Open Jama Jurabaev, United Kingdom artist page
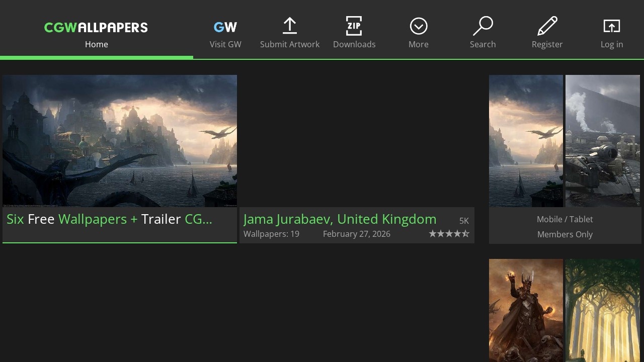The height and width of the screenshot is (362, 644). [x=340, y=219]
